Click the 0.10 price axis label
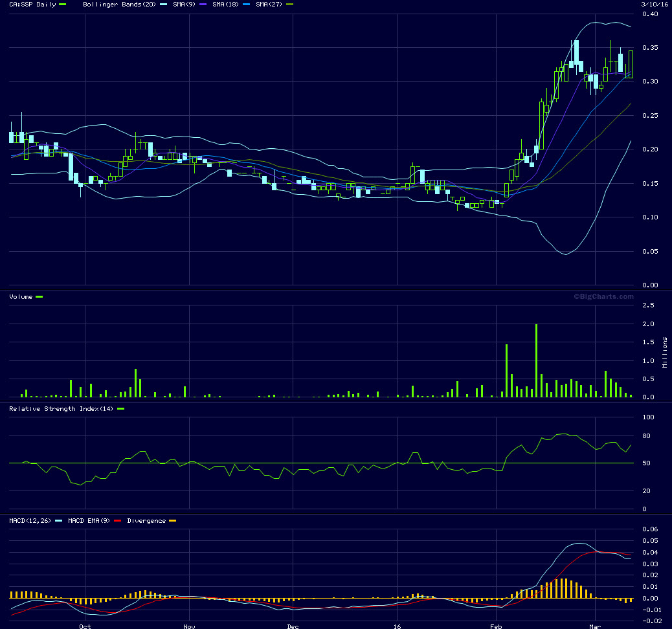Image resolution: width=672 pixels, height=629 pixels. click(650, 217)
